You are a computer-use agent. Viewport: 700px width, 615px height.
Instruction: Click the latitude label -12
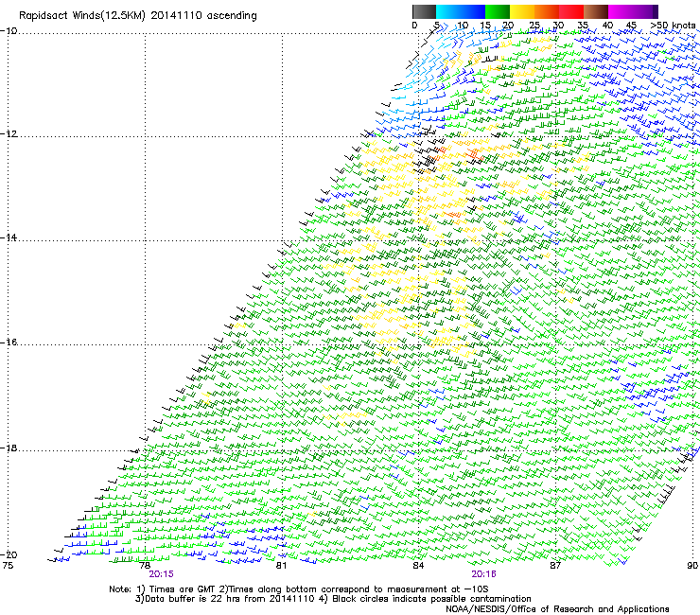point(9,133)
